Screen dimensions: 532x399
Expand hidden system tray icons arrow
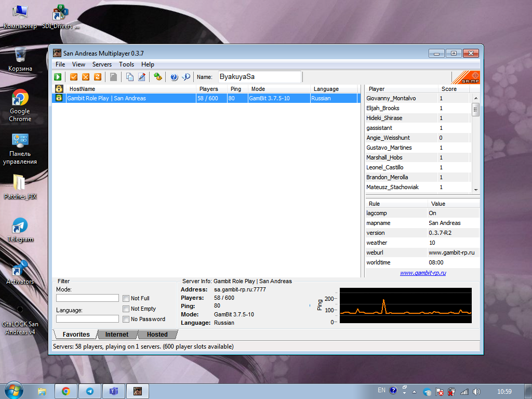(x=414, y=391)
